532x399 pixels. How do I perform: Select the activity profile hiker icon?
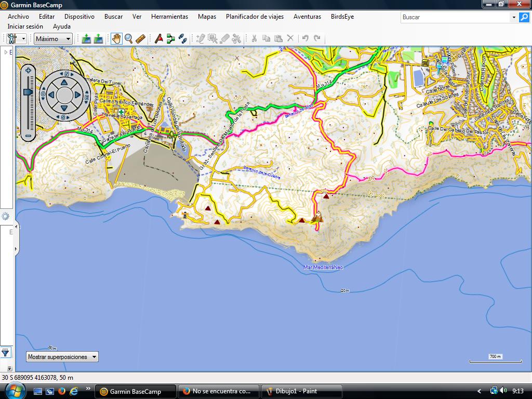pos(12,38)
